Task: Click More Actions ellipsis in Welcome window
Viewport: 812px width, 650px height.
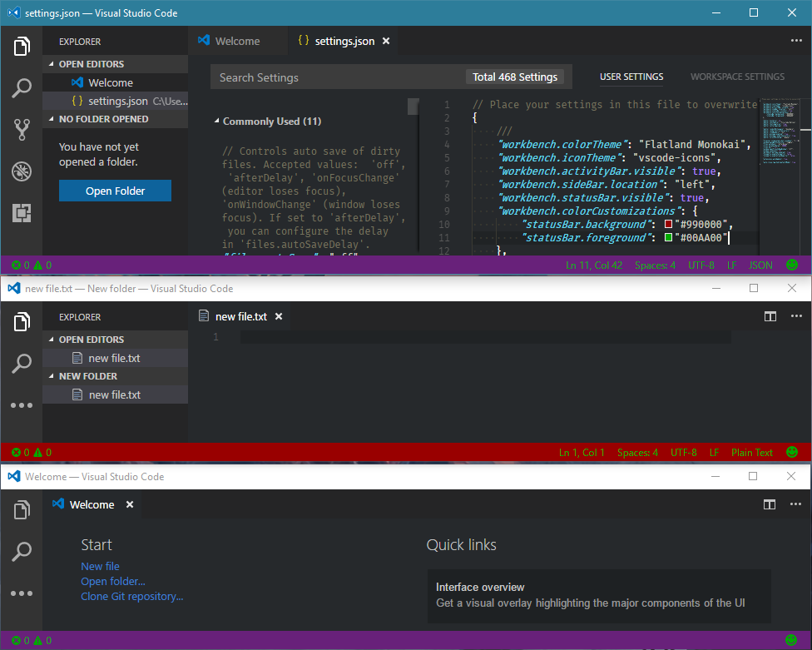Action: tap(795, 504)
